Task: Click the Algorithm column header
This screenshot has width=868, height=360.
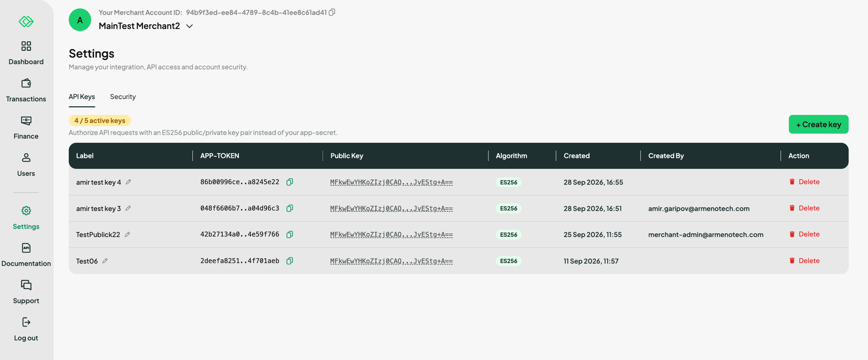Action: tap(511, 155)
